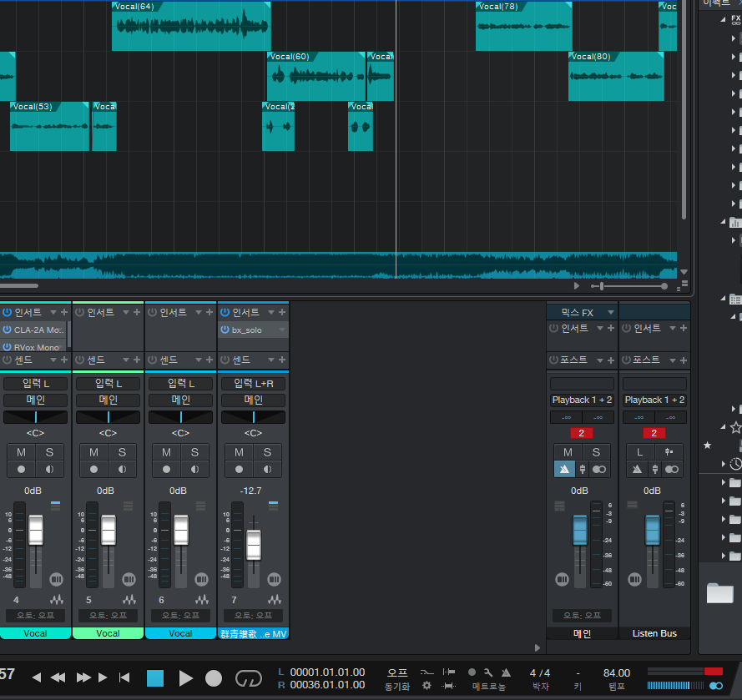Reset the red clip indicator on 메인 channel
742x700 pixels.
[x=582, y=433]
